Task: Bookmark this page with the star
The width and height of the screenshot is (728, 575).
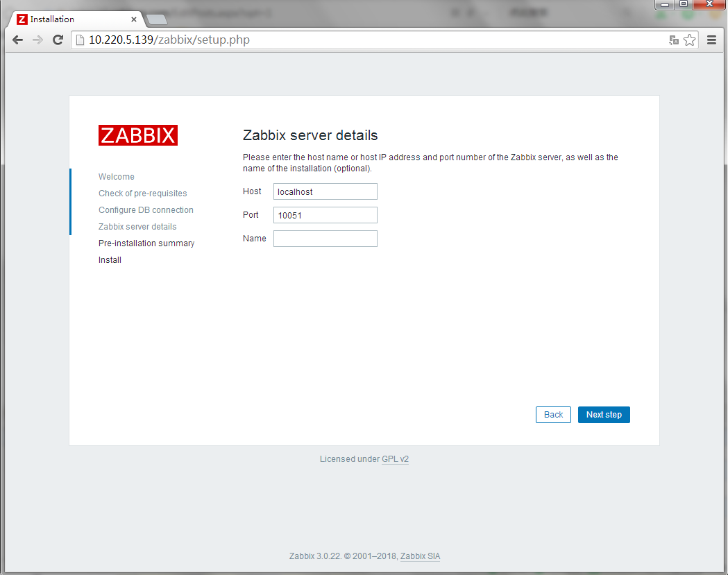Action: pyautogui.click(x=689, y=40)
